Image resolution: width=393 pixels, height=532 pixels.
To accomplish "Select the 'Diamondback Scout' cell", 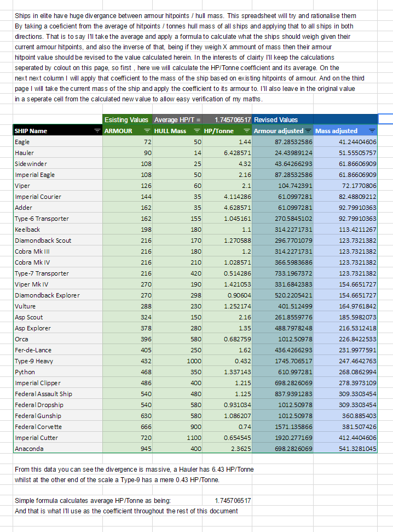I will pyautogui.click(x=58, y=241).
